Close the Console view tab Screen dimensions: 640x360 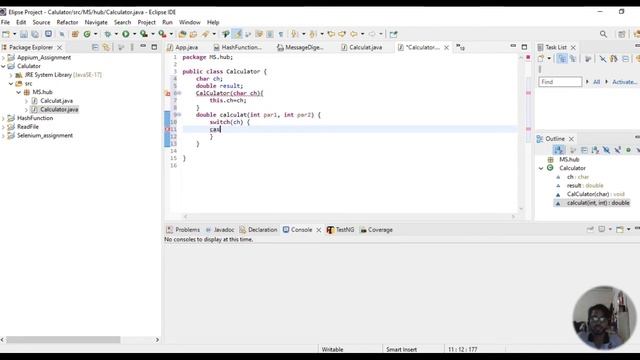[x=319, y=230]
